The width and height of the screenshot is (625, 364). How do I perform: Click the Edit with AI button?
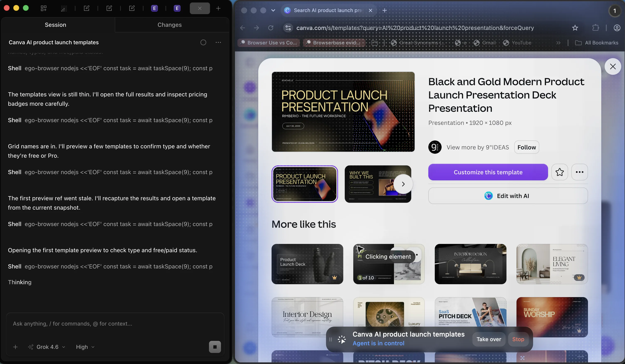tap(508, 196)
